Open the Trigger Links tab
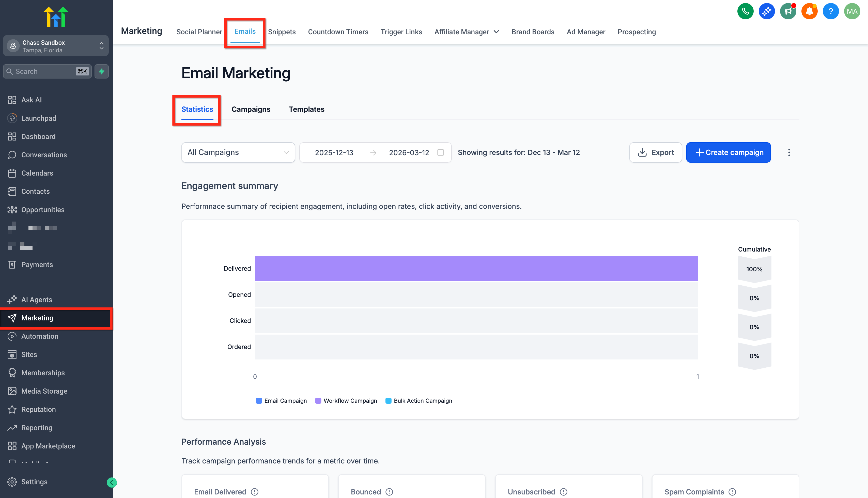The image size is (868, 498). [x=401, y=32]
